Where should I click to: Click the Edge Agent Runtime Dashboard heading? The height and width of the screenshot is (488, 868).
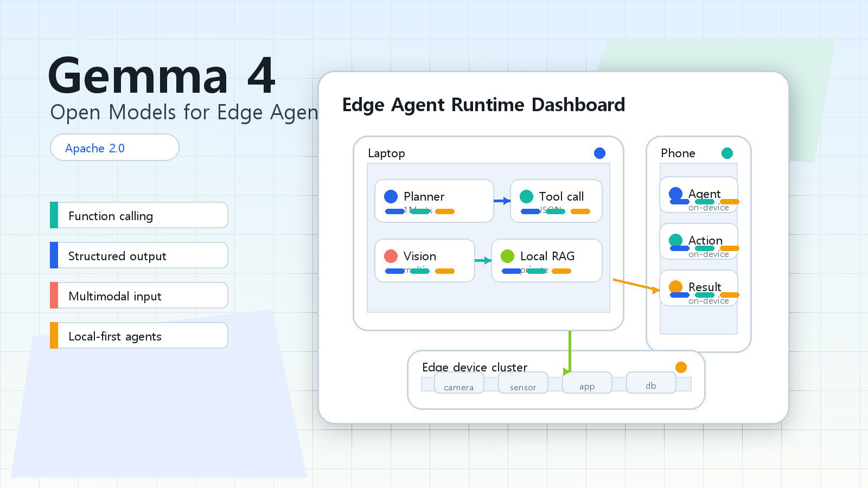pyautogui.click(x=483, y=105)
